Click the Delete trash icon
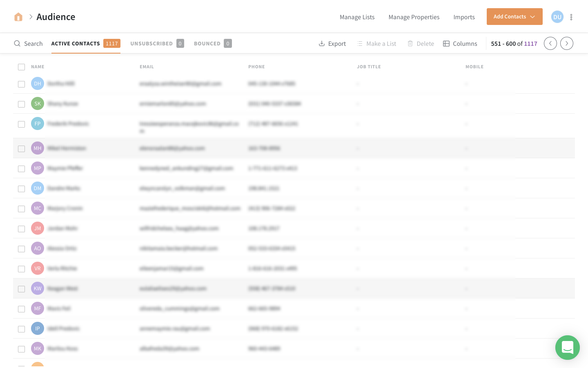The height and width of the screenshot is (368, 588). (410, 43)
